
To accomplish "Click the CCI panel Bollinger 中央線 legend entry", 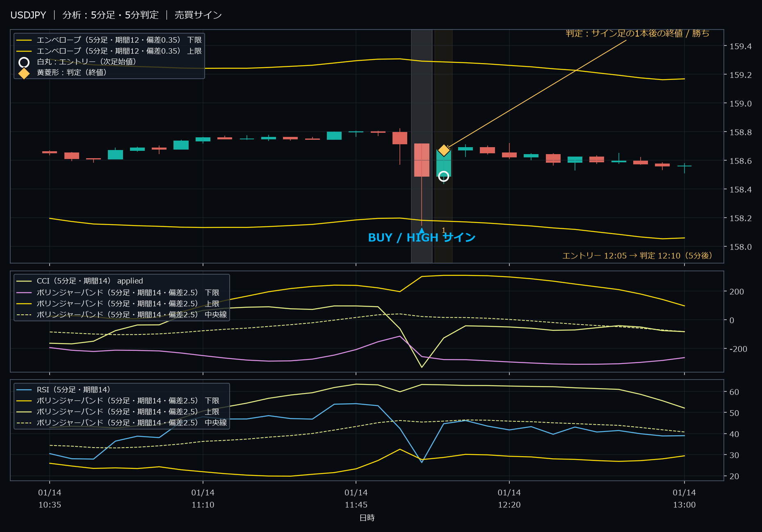I will (122, 315).
